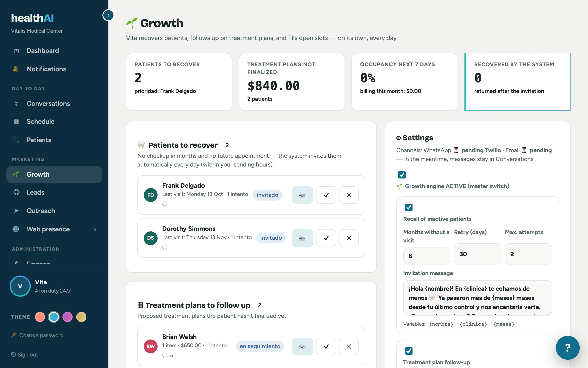The image size is (588, 368).
Task: Send follow-up message to Brian Walsh
Action: pos(302,346)
